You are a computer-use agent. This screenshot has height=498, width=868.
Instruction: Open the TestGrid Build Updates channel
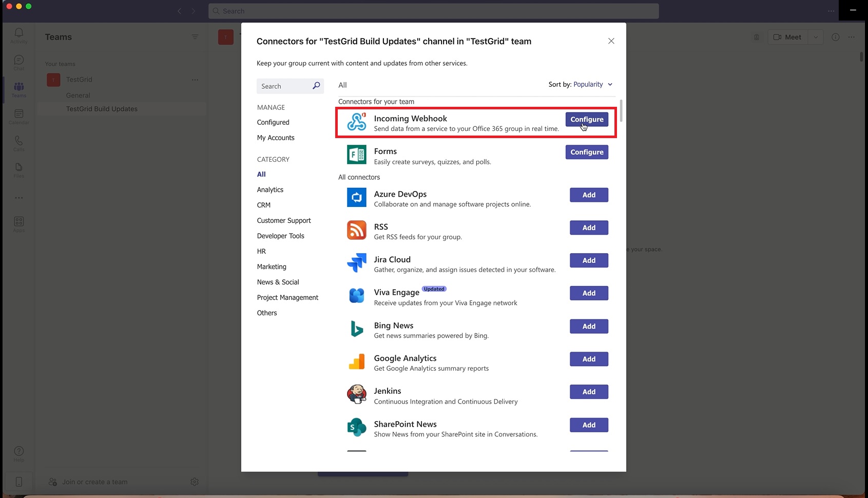pos(102,109)
